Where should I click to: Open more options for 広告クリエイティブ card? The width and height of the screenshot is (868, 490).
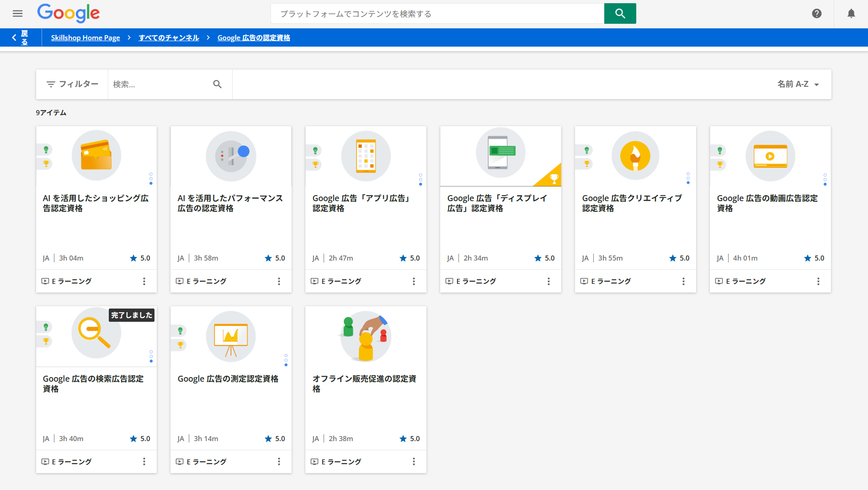(683, 281)
